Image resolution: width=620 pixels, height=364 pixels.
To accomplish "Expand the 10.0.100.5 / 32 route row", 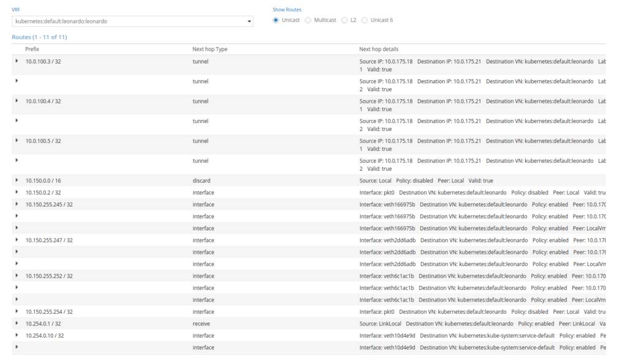I will 17,140.
